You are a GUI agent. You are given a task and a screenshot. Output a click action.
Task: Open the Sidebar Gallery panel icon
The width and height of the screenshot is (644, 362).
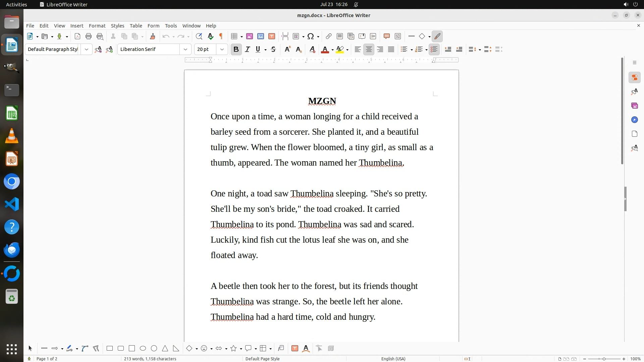pos(634,106)
